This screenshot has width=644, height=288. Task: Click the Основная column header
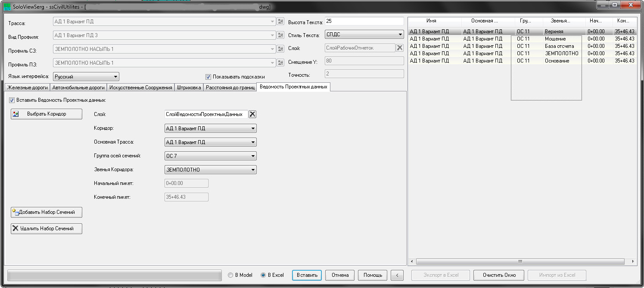tap(488, 21)
